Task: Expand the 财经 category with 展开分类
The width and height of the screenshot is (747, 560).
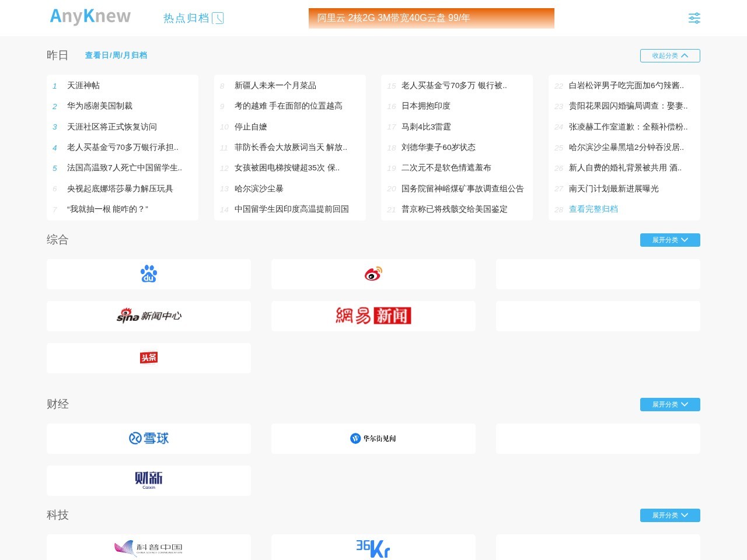Action: pos(670,404)
